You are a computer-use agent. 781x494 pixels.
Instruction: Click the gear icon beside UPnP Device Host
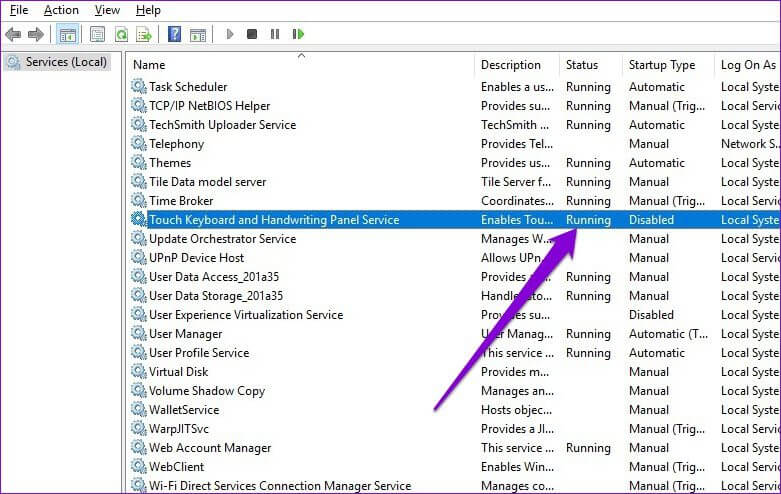point(138,257)
